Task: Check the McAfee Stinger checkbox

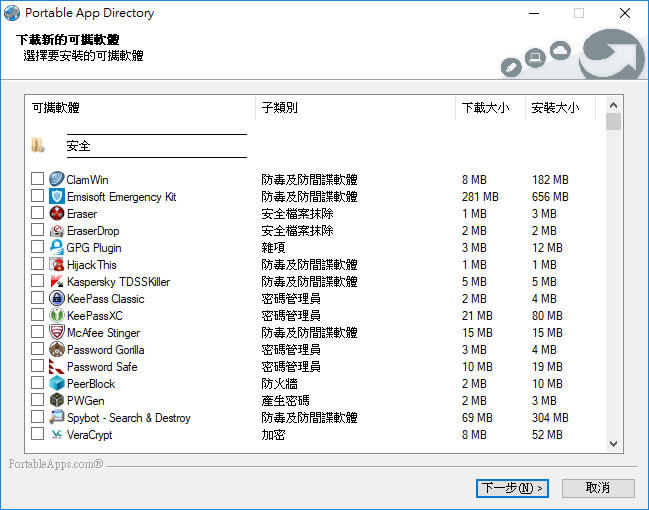Action: [37, 331]
